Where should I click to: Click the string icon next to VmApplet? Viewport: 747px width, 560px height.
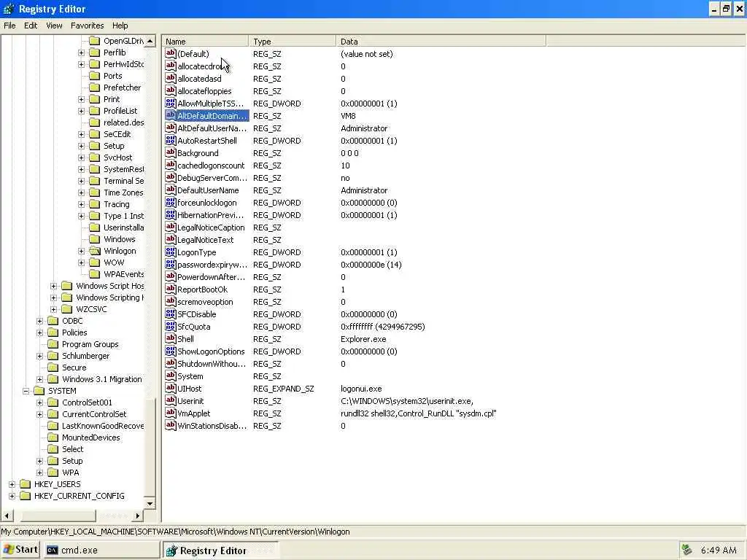pos(171,413)
